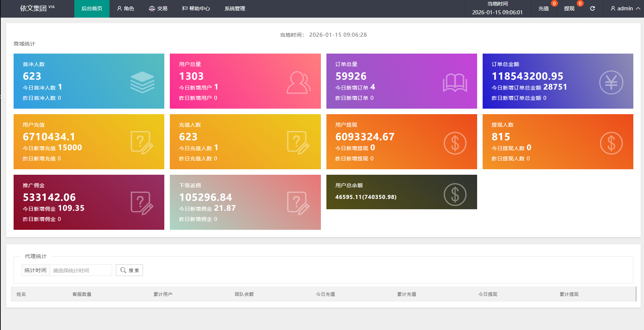644x330 pixels.
Task: Open the 角色 menu
Action: (125, 8)
